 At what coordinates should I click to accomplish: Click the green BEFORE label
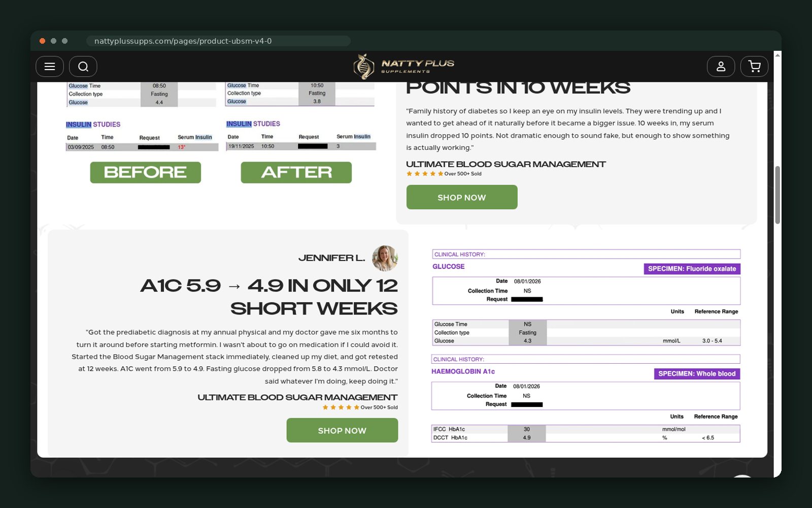coord(146,172)
